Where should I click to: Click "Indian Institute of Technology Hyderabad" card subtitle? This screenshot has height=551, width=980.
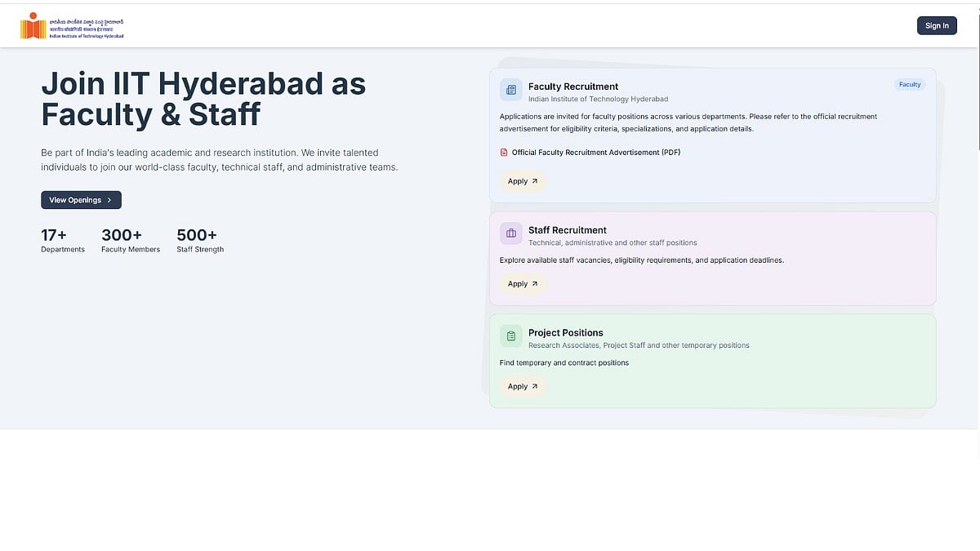pyautogui.click(x=598, y=100)
